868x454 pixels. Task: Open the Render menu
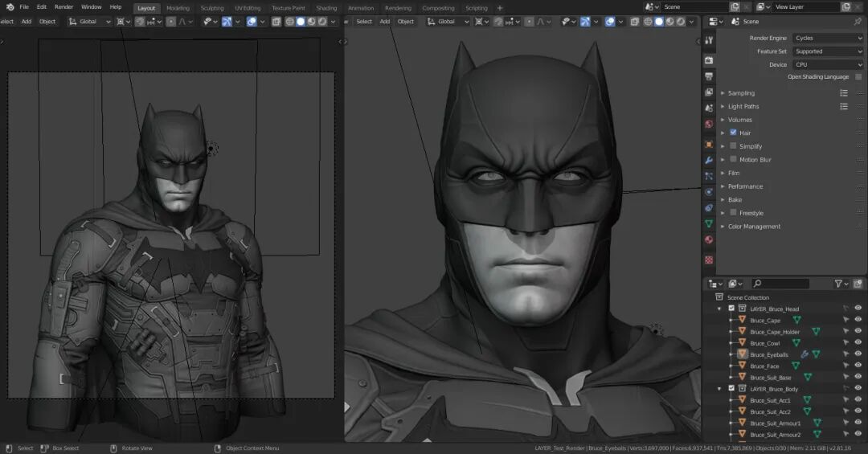63,7
